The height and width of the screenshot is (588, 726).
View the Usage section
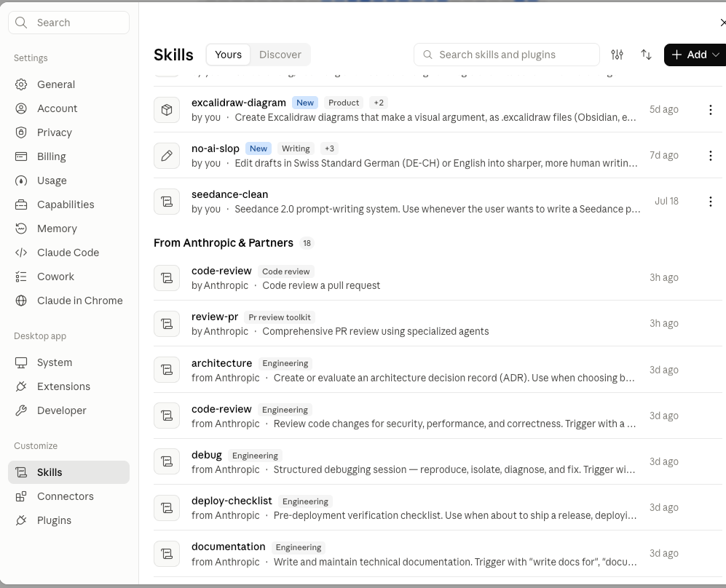(x=68, y=180)
